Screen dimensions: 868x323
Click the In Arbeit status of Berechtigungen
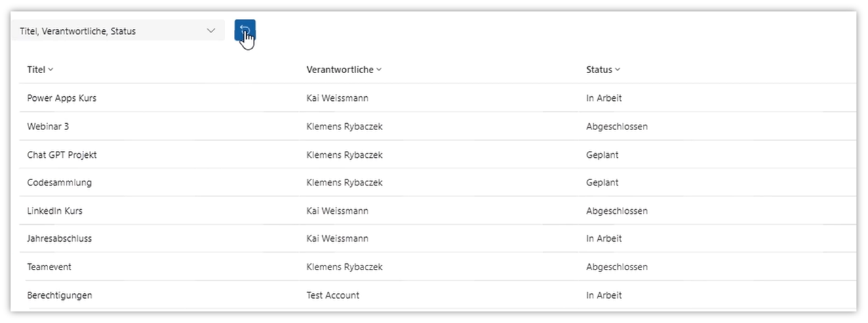click(x=604, y=295)
